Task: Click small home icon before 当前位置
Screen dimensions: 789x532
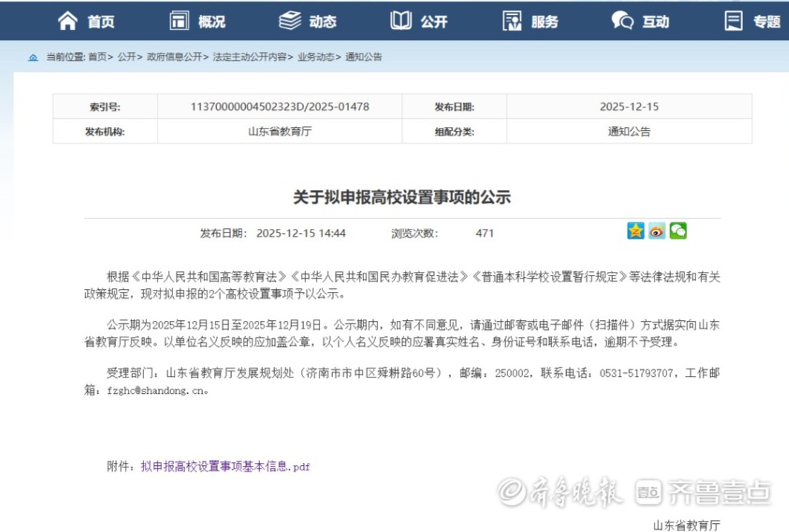Action: point(33,57)
